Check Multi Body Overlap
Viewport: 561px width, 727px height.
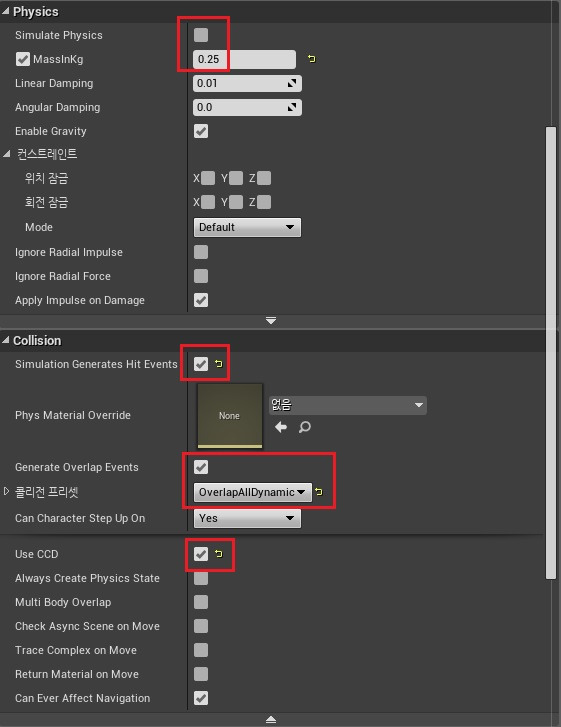point(201,602)
